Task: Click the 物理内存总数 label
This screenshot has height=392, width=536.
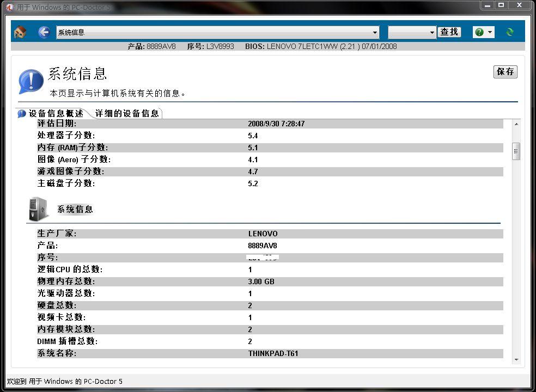Action: [x=66, y=281]
